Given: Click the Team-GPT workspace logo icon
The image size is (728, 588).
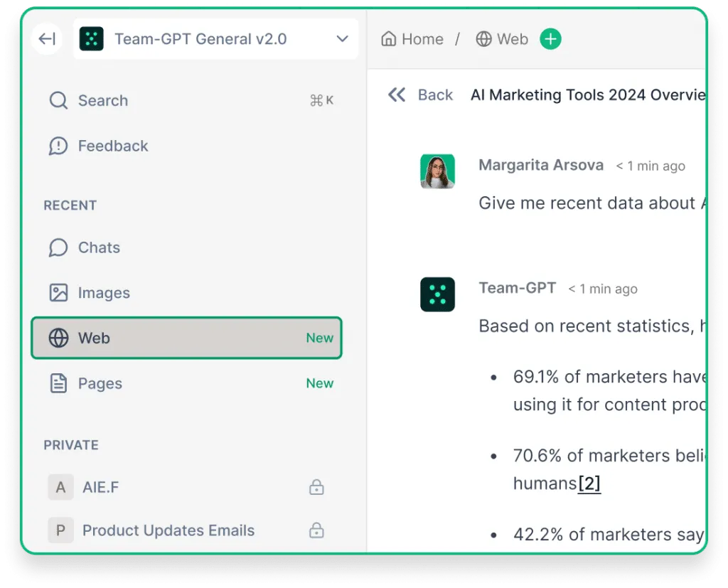Looking at the screenshot, I should [92, 39].
